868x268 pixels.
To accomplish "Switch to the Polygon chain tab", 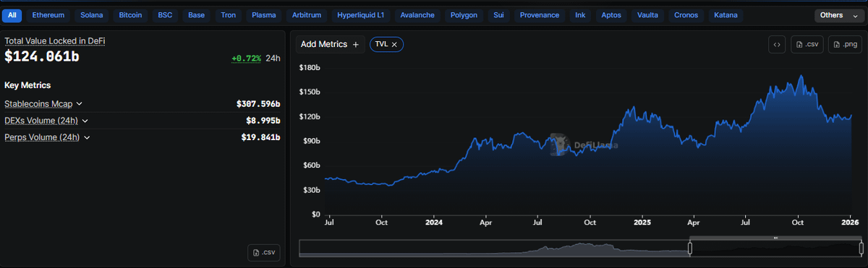I will (x=463, y=15).
